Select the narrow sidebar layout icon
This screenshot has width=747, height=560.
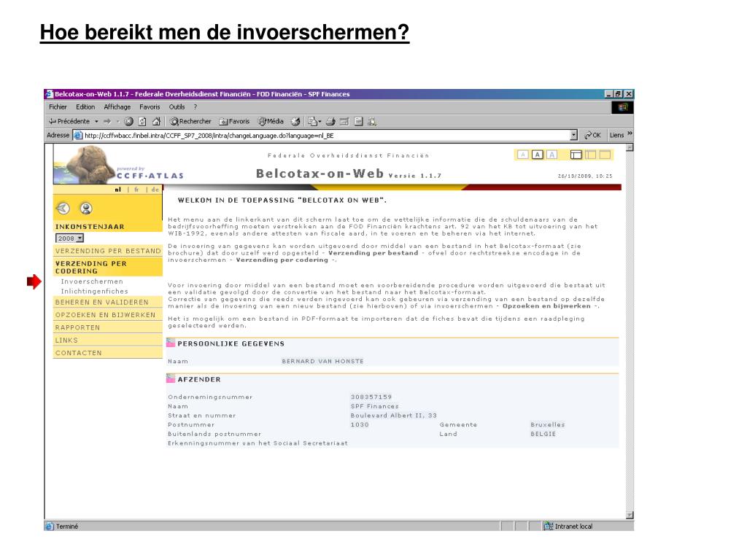(590, 155)
